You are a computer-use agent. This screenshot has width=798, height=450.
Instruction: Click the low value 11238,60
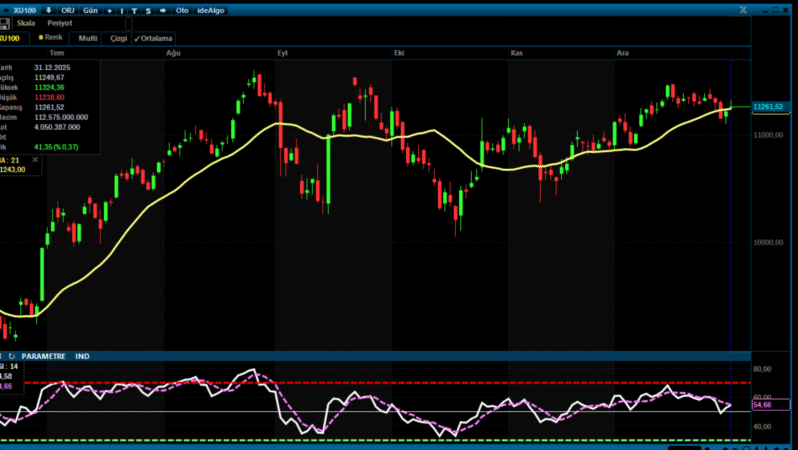[49, 97]
